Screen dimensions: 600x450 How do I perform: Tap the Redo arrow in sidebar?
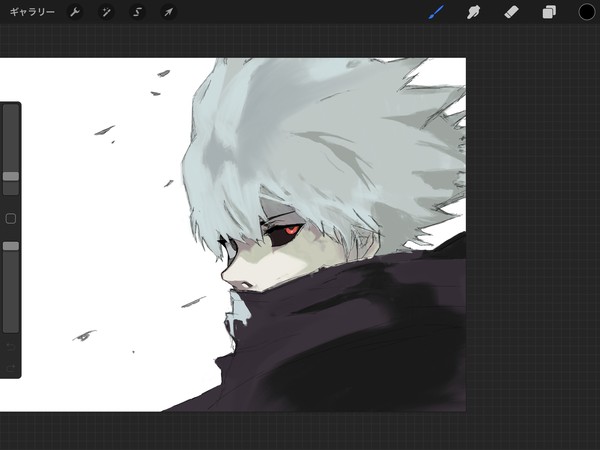[x=11, y=368]
